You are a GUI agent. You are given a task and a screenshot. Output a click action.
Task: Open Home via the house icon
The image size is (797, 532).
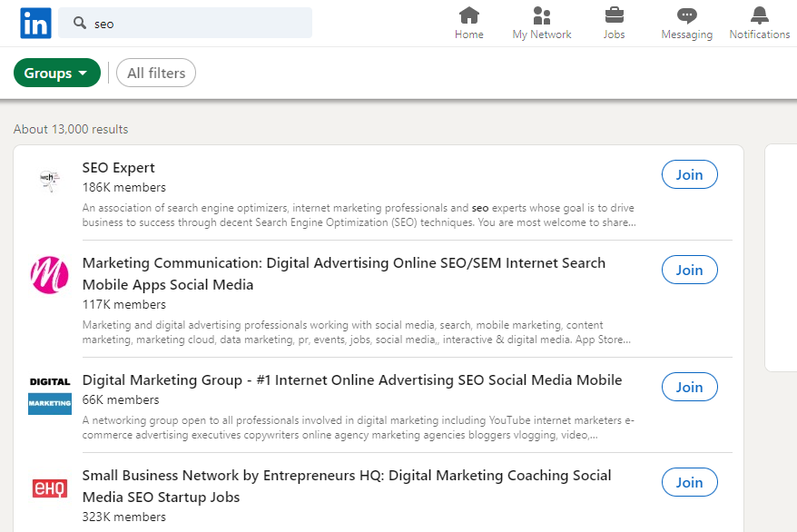click(468, 15)
